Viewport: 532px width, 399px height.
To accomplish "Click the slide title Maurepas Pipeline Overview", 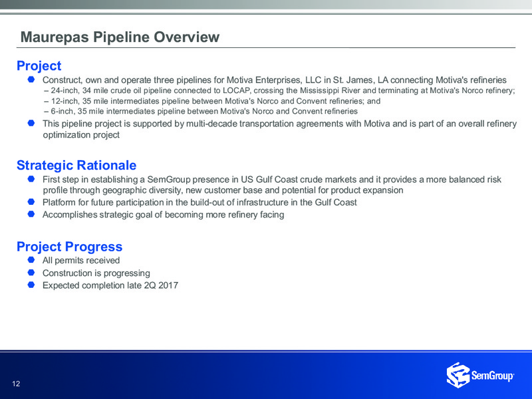I will pos(120,37).
